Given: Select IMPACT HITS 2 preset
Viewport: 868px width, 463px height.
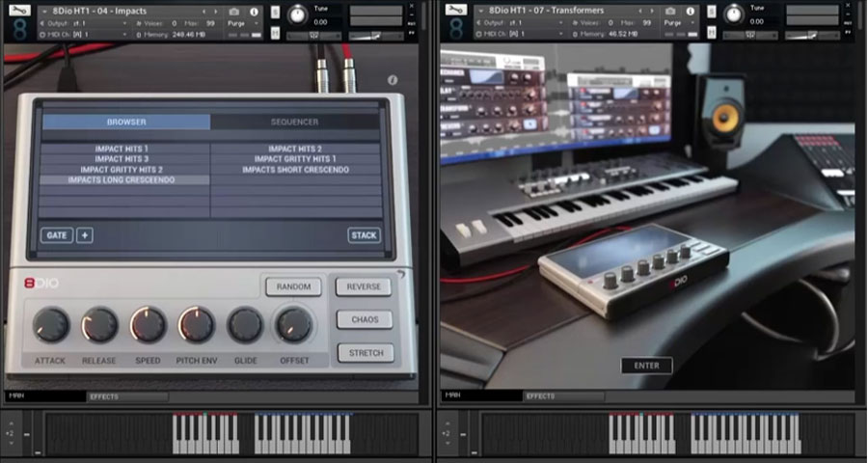Looking at the screenshot, I should pyautogui.click(x=295, y=149).
